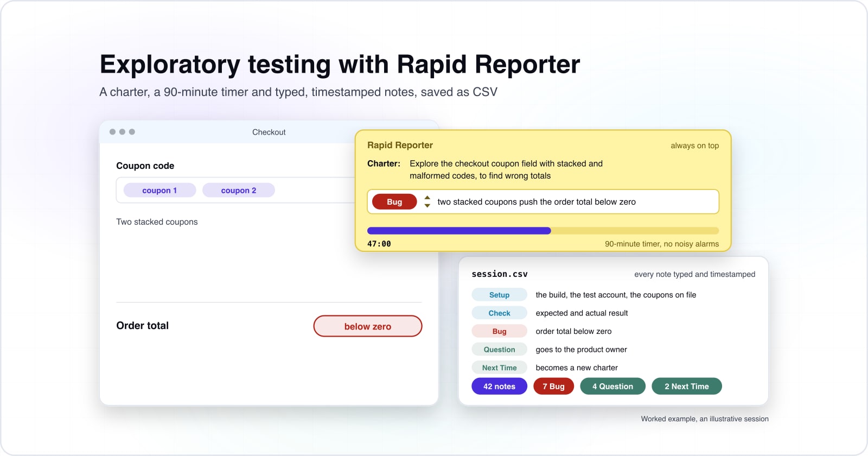Click the Rapid Reporter panel title
This screenshot has height=456, width=868.
(x=400, y=145)
